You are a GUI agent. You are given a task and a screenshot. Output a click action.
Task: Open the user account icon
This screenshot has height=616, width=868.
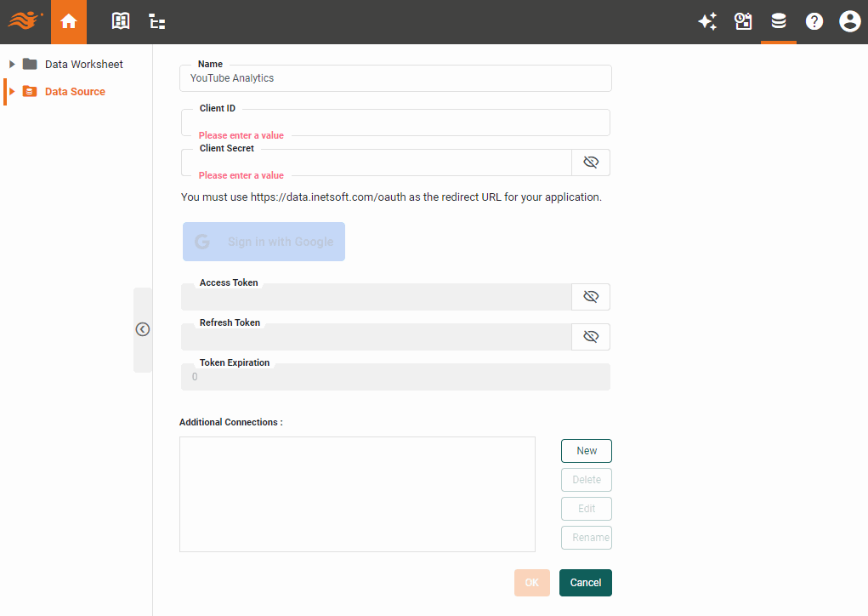849,21
